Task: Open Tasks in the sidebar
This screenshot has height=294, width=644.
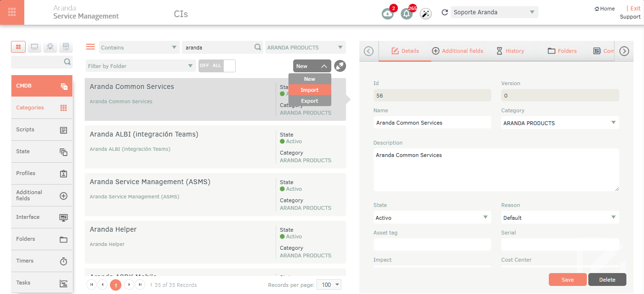Action: click(x=42, y=283)
